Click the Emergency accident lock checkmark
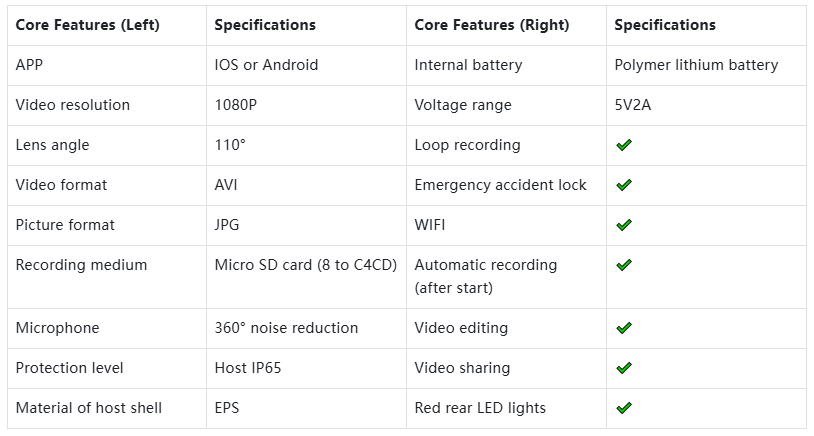This screenshot has height=436, width=814. coord(624,185)
